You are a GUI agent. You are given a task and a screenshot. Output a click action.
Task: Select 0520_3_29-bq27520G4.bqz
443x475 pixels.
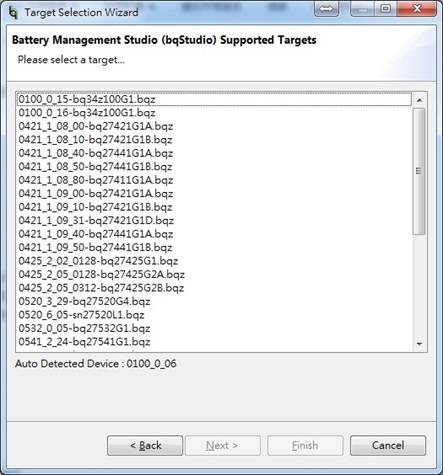[214, 301]
